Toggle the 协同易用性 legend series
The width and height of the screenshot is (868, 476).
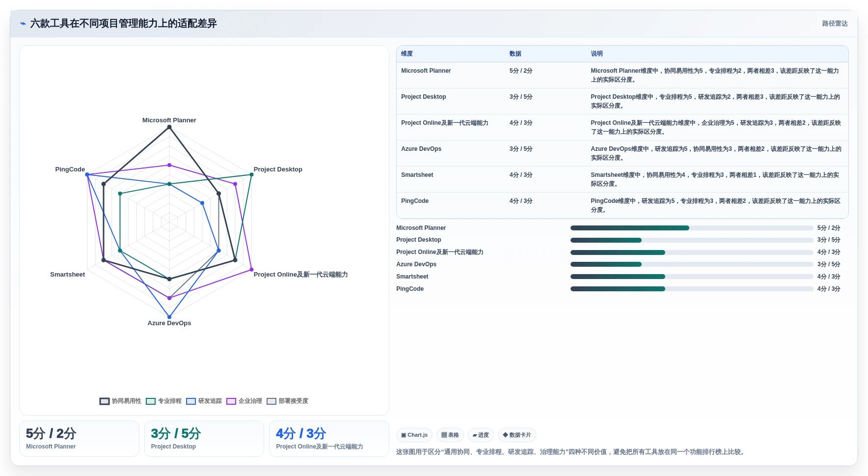point(120,401)
